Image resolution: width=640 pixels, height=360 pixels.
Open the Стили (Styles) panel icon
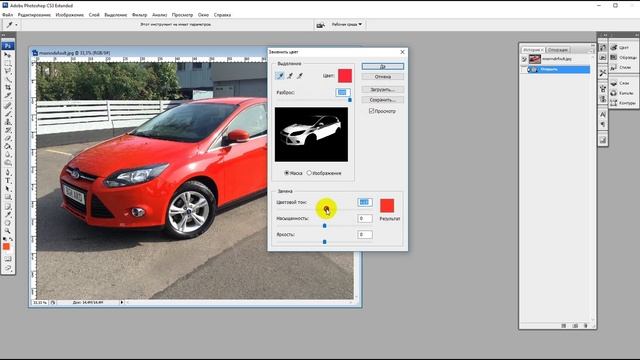pyautogui.click(x=614, y=67)
